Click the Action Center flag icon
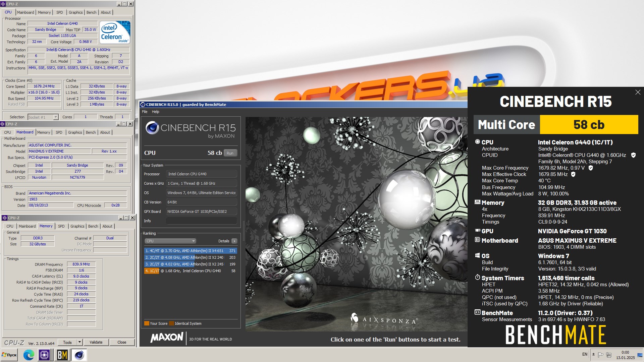 601,355
